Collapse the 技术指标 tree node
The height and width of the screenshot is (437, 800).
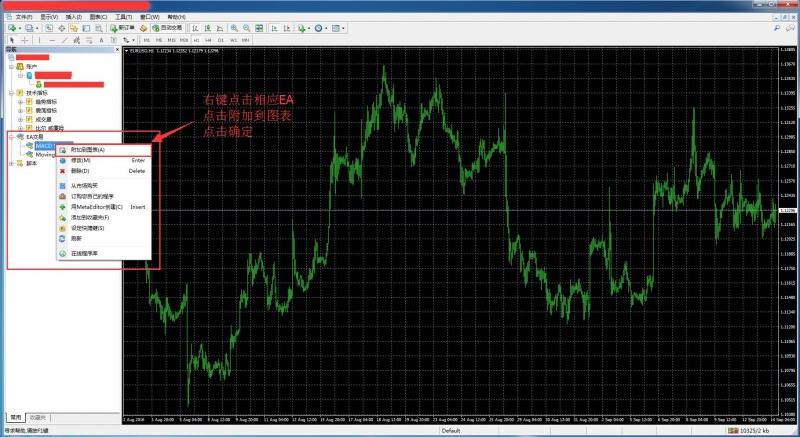[11, 92]
